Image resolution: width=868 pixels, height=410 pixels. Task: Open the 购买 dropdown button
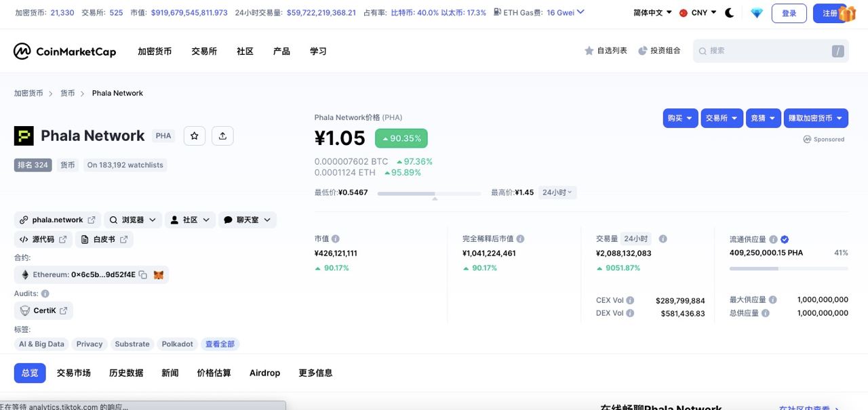click(x=681, y=118)
